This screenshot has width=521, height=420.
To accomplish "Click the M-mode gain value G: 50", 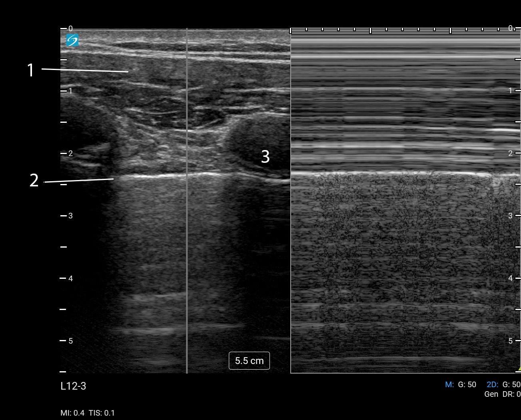I will (x=467, y=384).
